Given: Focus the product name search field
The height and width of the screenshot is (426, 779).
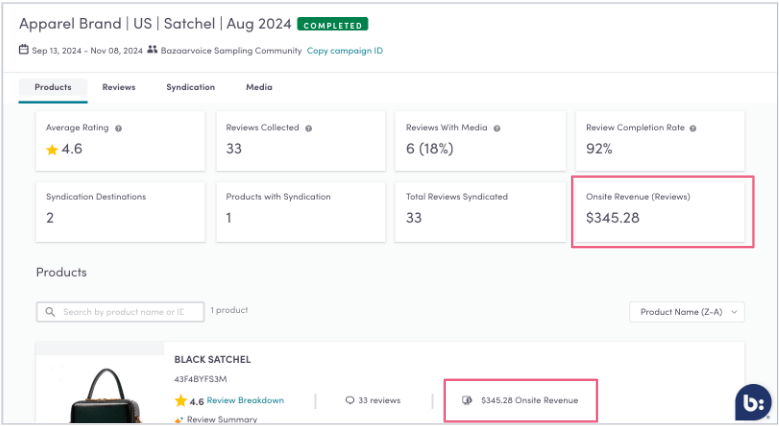Looking at the screenshot, I should click(x=120, y=312).
